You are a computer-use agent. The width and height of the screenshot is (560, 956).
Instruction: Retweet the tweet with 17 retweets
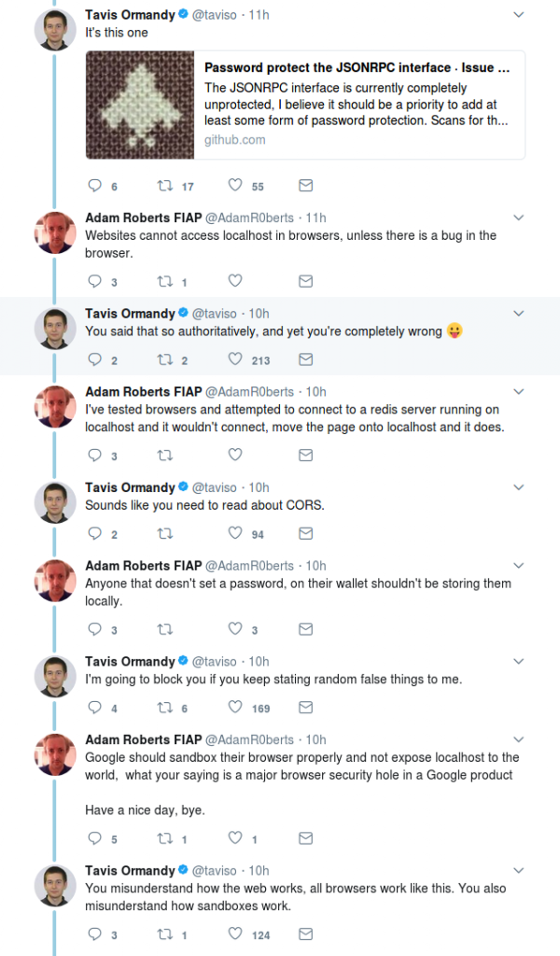click(x=164, y=186)
